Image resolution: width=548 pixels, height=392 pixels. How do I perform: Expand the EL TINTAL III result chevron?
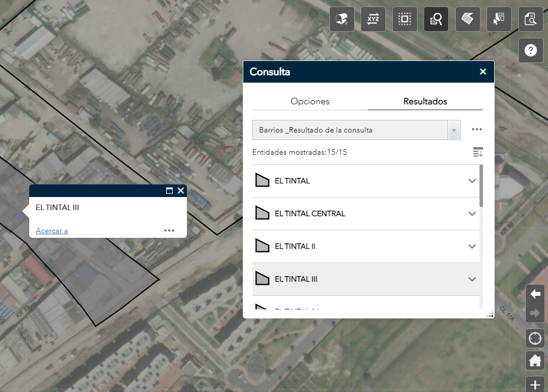coord(472,279)
